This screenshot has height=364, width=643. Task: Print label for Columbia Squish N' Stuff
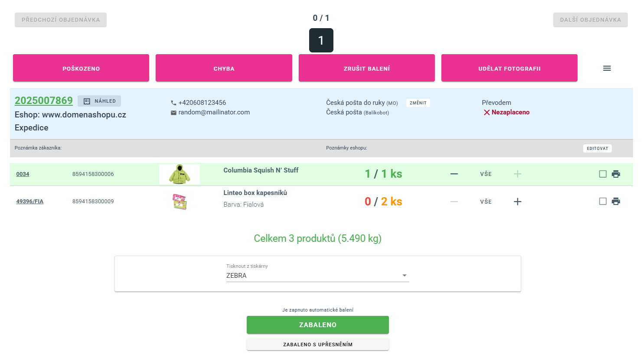pos(616,174)
